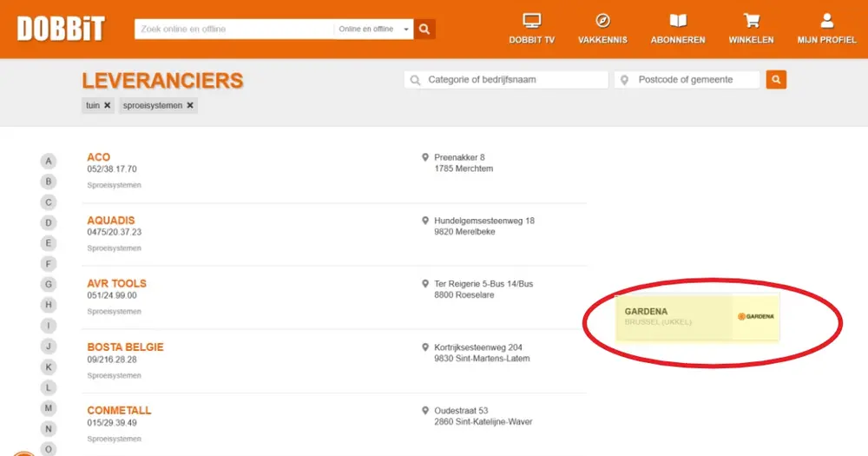Remove the 'tuin' filter tag

[x=108, y=105]
